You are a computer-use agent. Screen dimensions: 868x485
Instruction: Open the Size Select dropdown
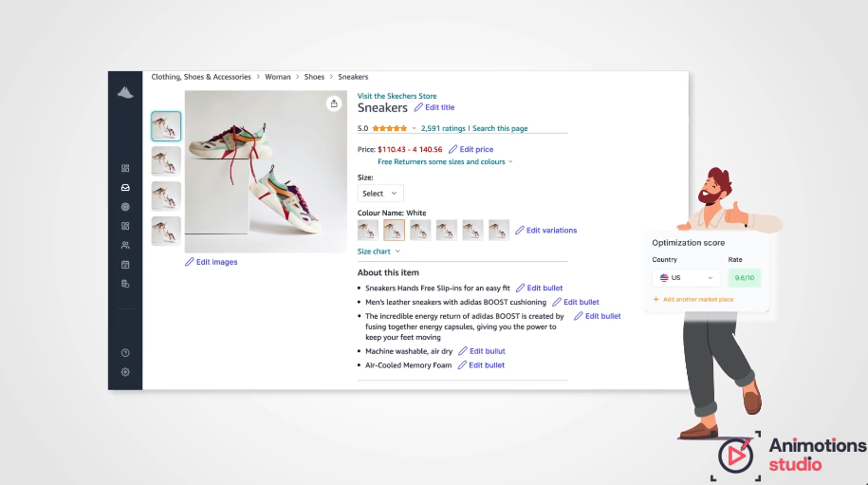pos(380,194)
